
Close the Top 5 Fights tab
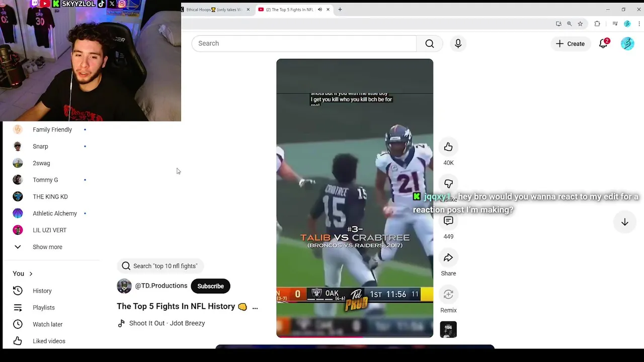click(x=328, y=10)
